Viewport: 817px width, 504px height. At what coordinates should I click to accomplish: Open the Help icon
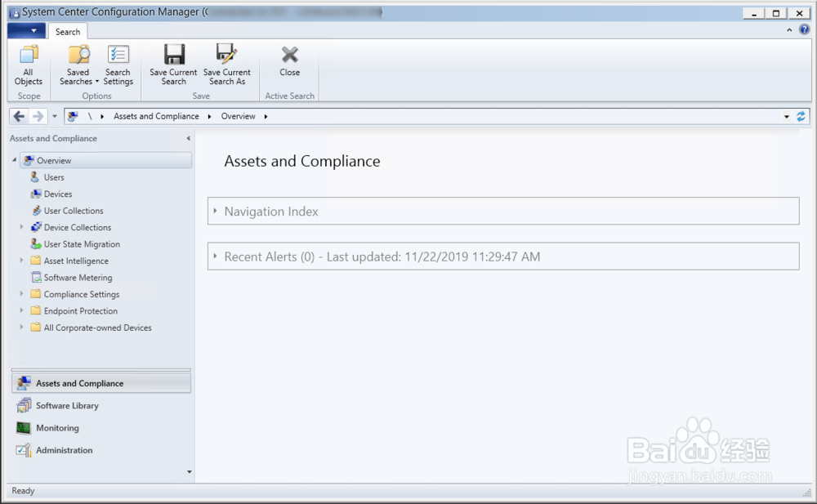804,29
